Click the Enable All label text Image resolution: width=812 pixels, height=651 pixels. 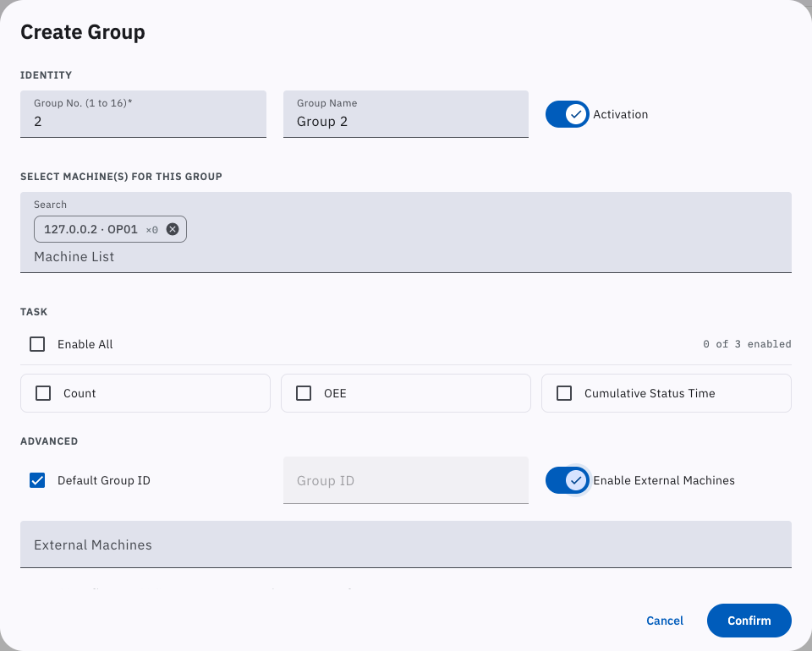[x=85, y=344]
